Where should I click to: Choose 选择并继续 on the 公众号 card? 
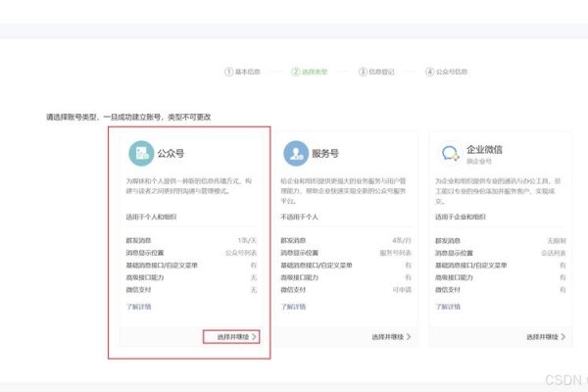pos(237,337)
